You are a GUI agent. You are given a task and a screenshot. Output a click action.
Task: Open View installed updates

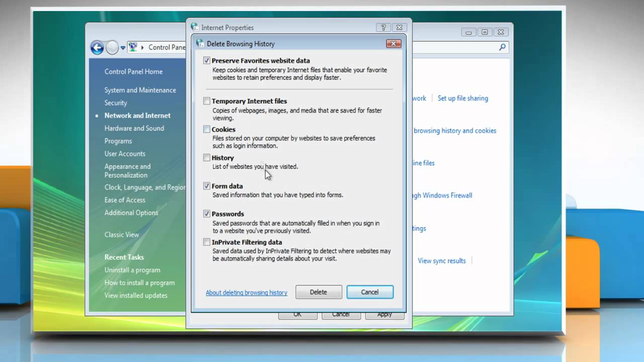point(136,295)
